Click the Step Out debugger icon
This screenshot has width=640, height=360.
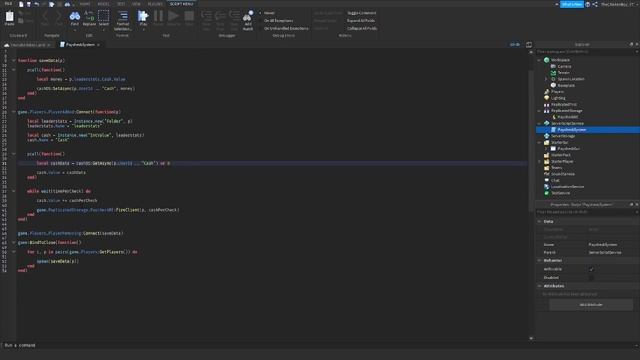(234, 16)
